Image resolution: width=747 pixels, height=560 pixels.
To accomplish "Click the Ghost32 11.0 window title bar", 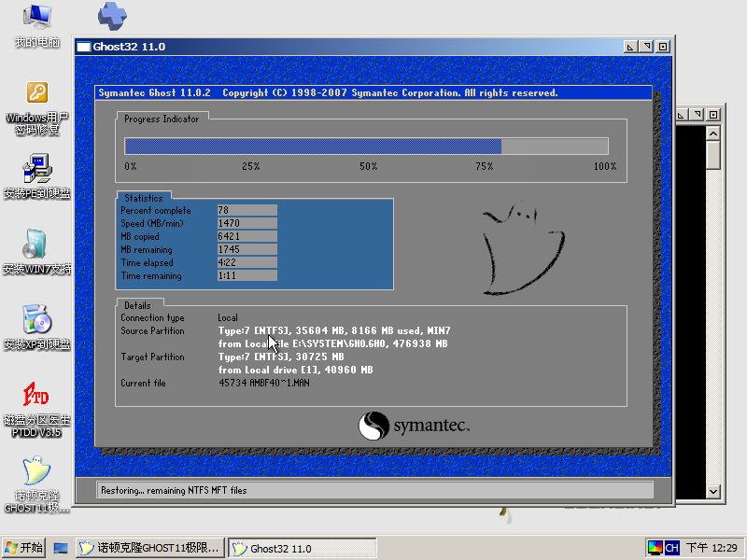I will [x=373, y=47].
